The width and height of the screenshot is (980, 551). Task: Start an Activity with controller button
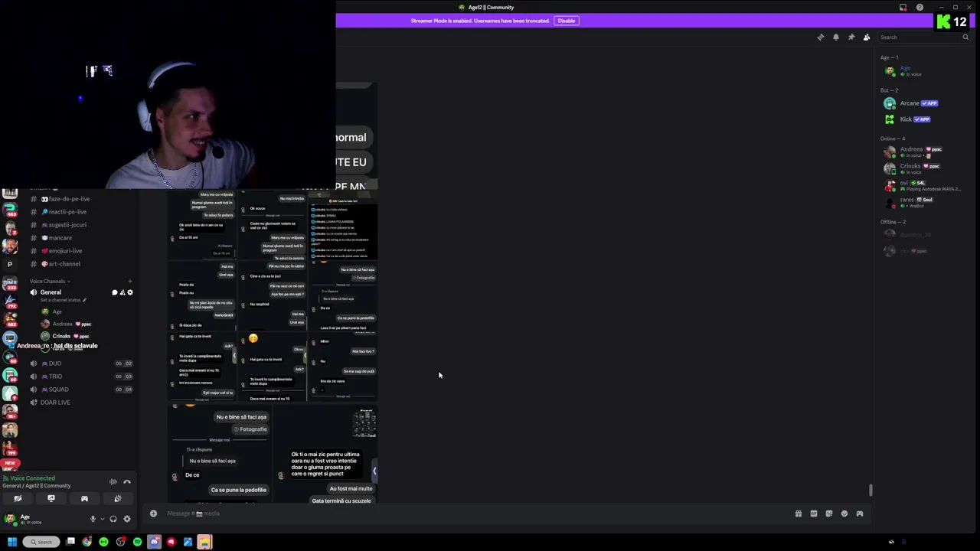pos(84,498)
